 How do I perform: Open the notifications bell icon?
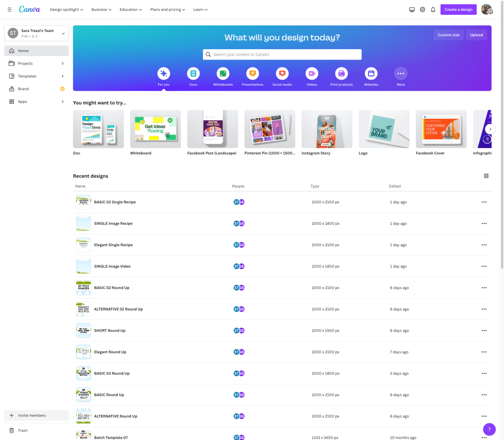433,9
